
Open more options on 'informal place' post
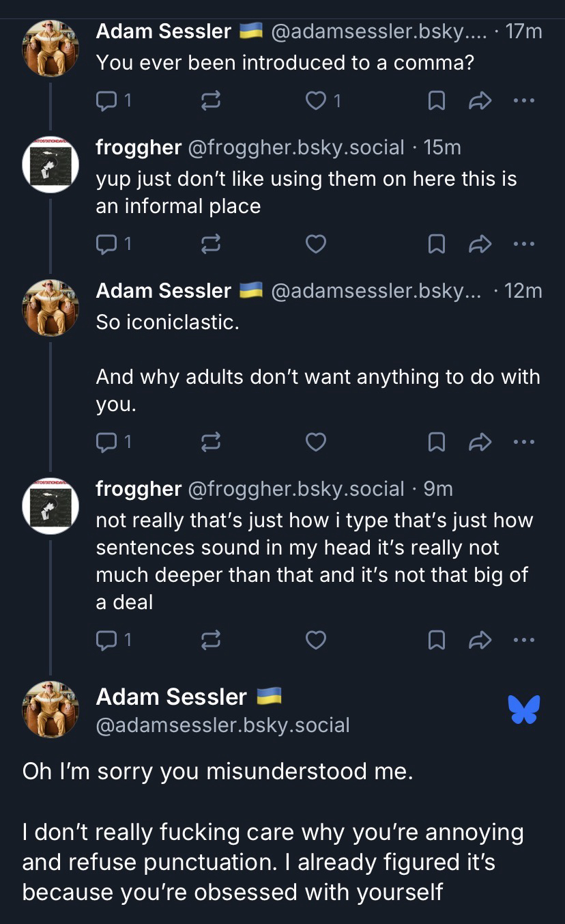click(x=523, y=244)
